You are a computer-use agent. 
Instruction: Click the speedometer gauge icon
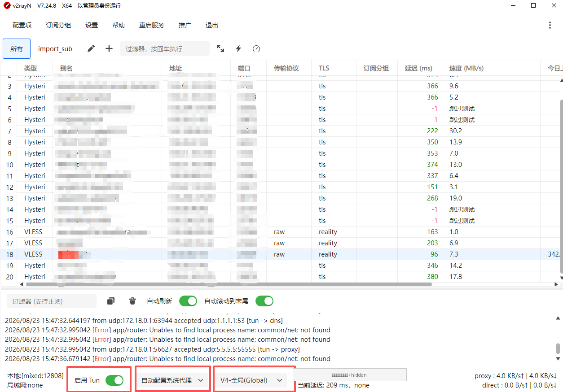(x=256, y=48)
